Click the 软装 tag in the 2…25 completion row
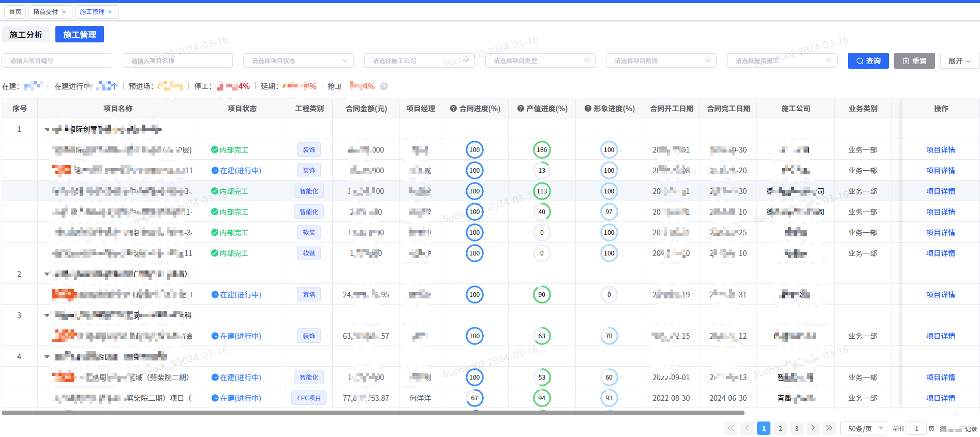980x437 pixels. 309,232
